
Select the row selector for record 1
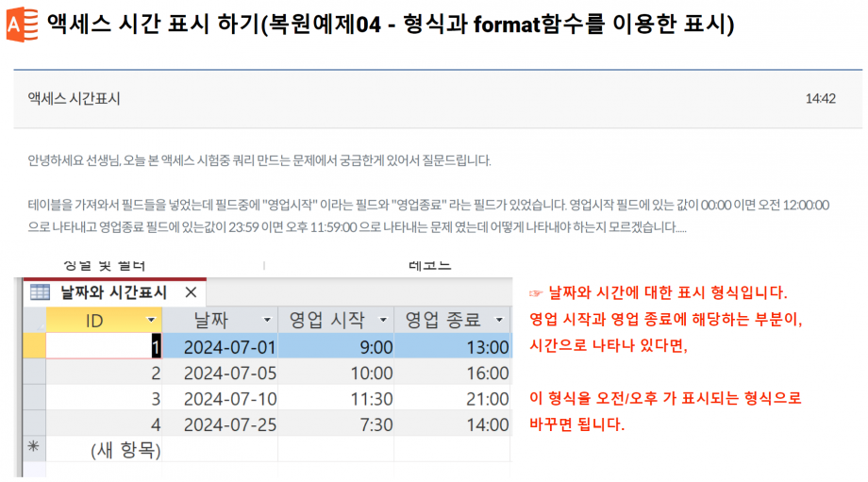click(x=33, y=347)
